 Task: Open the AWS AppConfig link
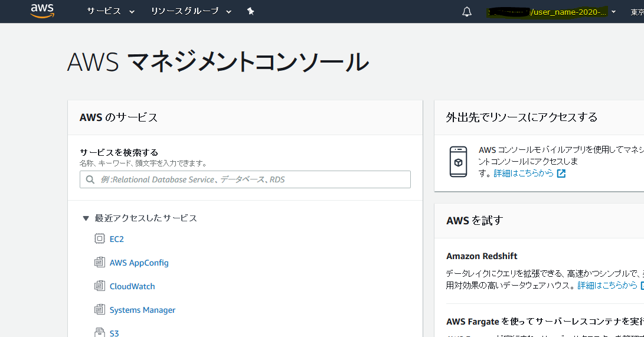point(139,263)
